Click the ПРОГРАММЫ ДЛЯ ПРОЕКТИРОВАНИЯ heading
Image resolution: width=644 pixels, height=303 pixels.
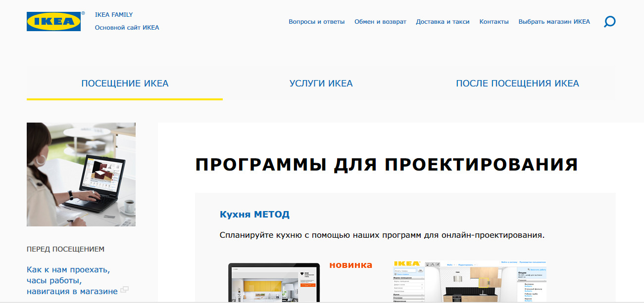387,165
